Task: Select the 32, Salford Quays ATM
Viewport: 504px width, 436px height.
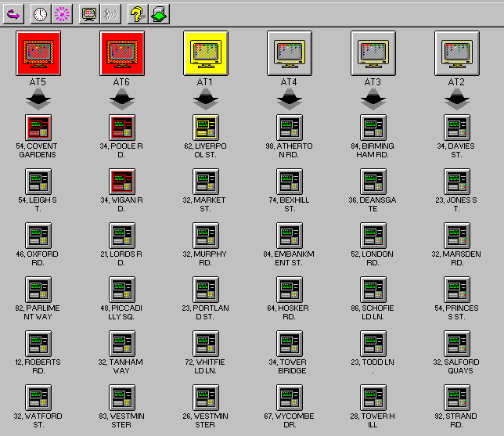Action: [457, 344]
